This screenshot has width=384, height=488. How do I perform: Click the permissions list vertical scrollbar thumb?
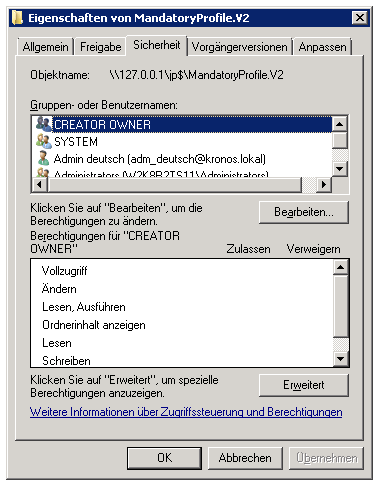tap(341, 306)
